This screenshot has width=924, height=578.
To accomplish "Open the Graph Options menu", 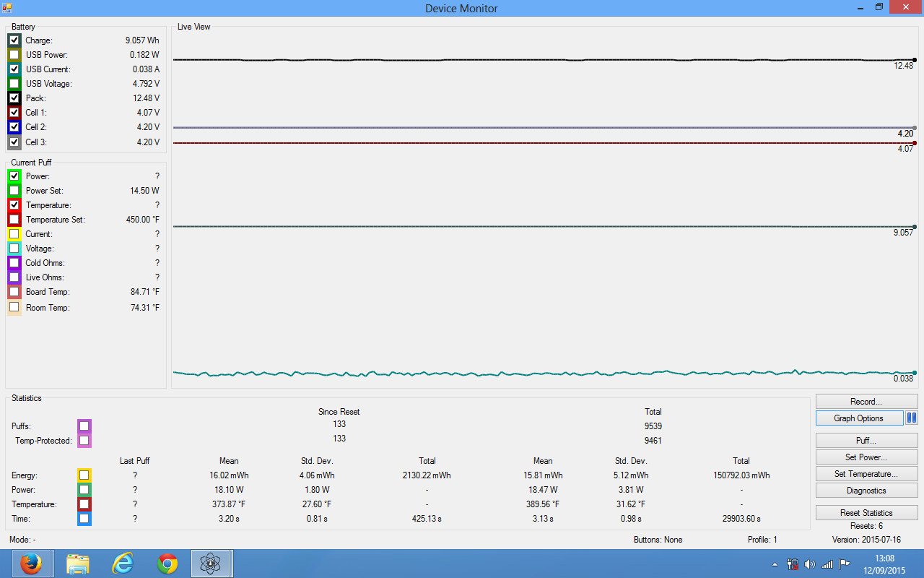I will 858,418.
